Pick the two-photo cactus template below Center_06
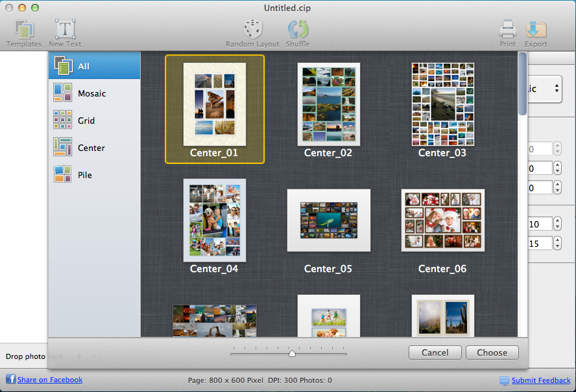 click(x=443, y=316)
